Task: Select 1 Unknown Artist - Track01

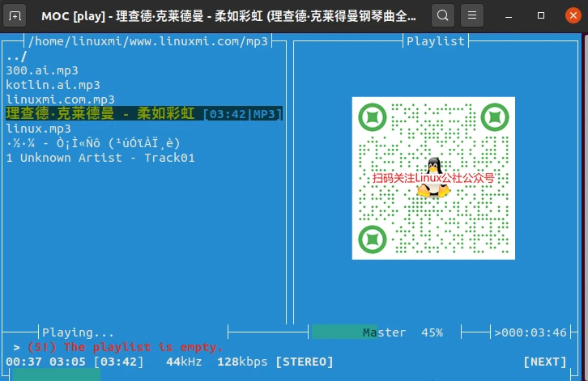Action: click(100, 158)
